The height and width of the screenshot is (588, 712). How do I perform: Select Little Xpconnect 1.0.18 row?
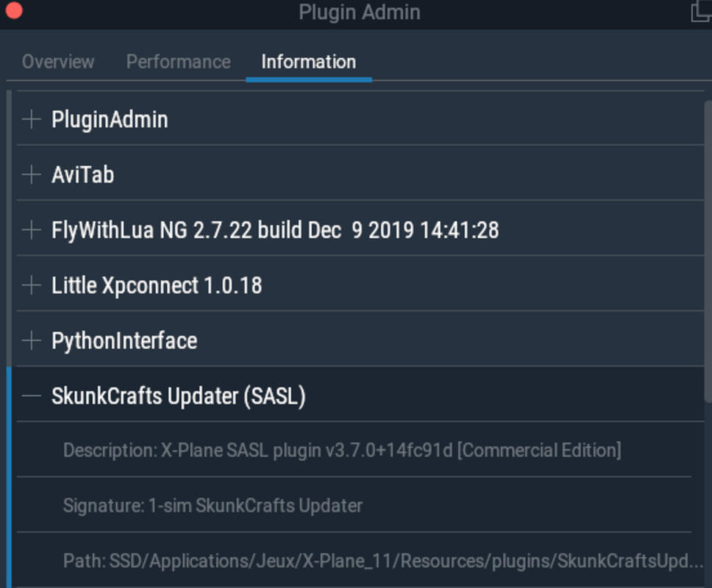360,285
